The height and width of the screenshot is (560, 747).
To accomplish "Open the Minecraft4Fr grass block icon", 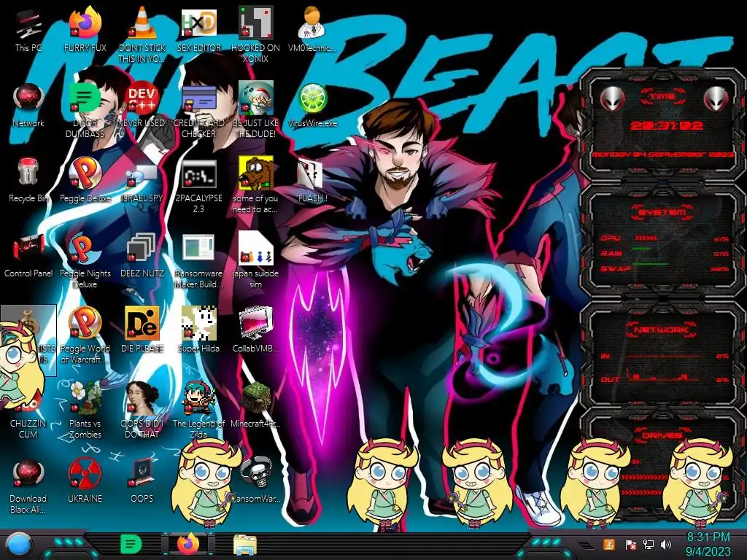I will tap(256, 405).
